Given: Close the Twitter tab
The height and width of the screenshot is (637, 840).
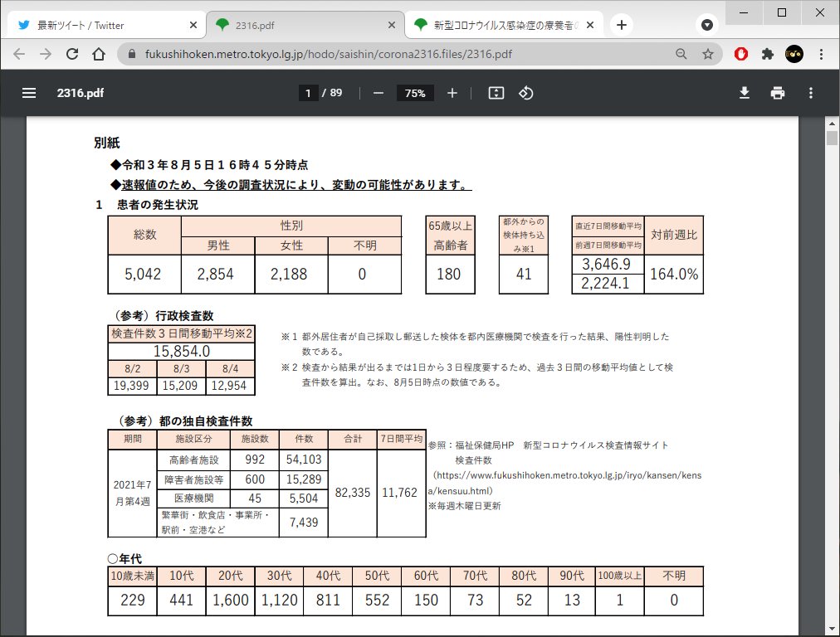Looking at the screenshot, I should 193,25.
